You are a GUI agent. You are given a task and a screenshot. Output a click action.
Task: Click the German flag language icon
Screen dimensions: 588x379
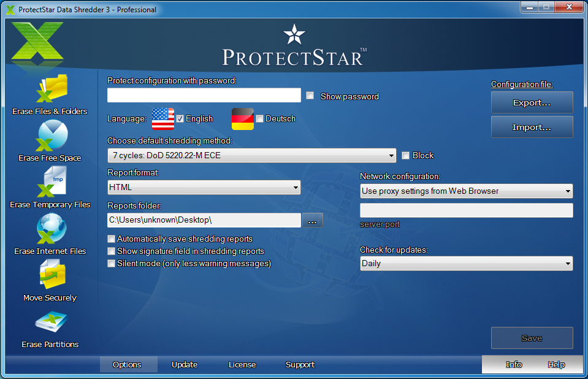point(243,118)
